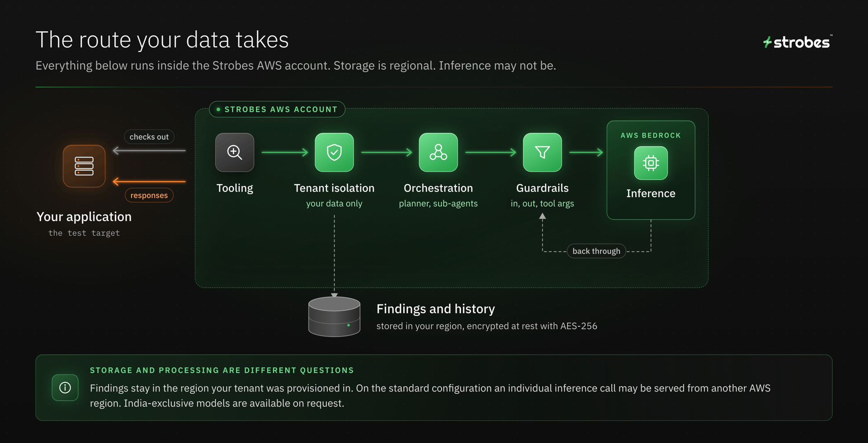This screenshot has height=443, width=868.
Task: Click 'STORAGE AND PROCESSING ARE DIFFERENT QUESTIONS' heading
Action: point(222,371)
